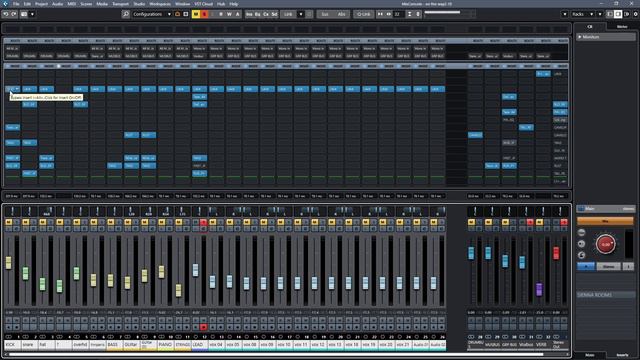Switch to the Meter tab in right zone
Image resolution: width=640 pixels, height=360 pixels.
[x=622, y=27]
